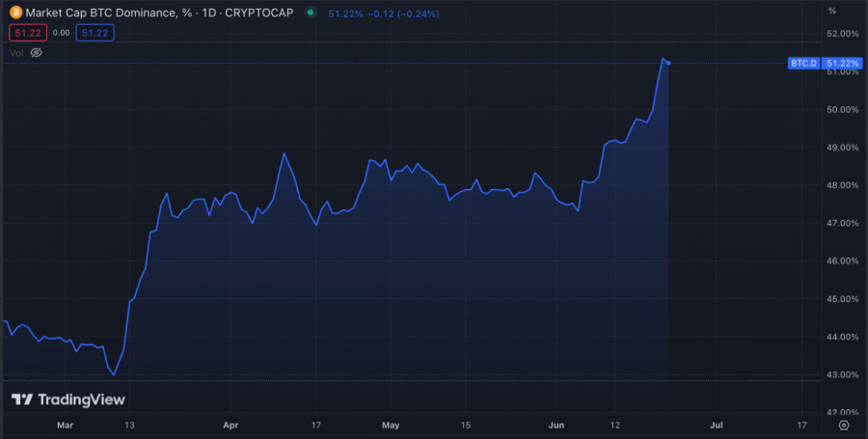868x439 pixels.
Task: Select the Vol indicator label
Action: [16, 53]
